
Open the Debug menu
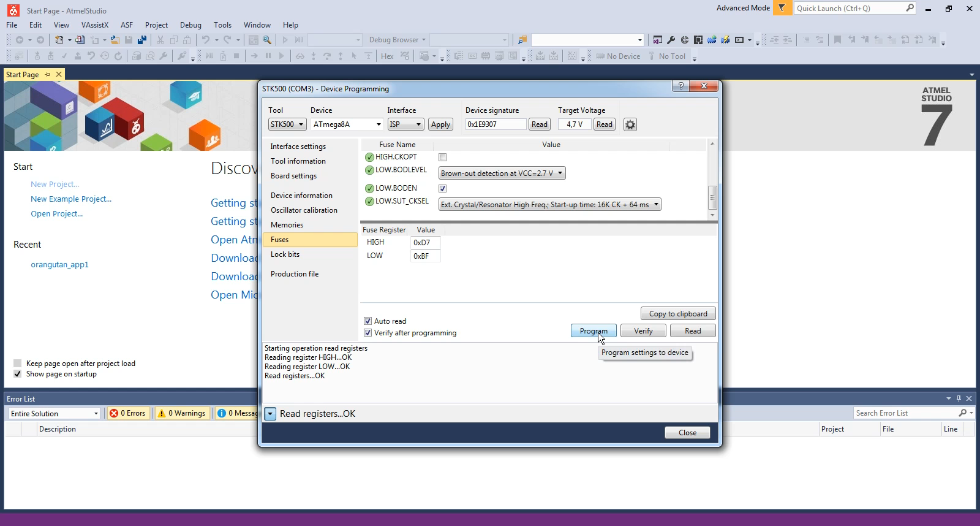pyautogui.click(x=190, y=25)
